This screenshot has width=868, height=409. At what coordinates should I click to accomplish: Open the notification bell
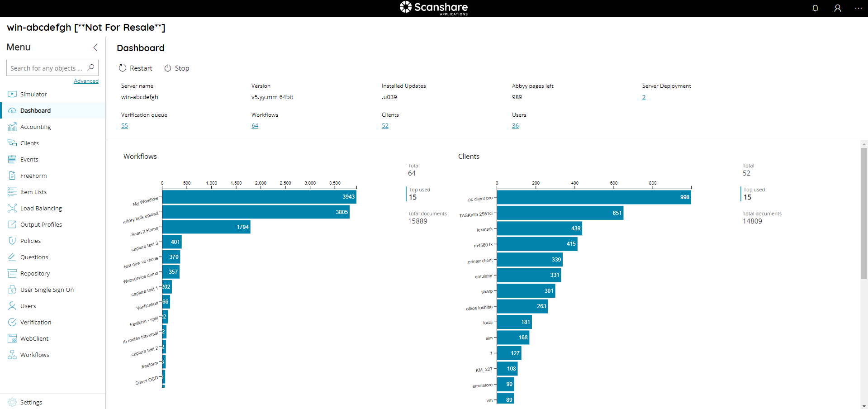815,8
